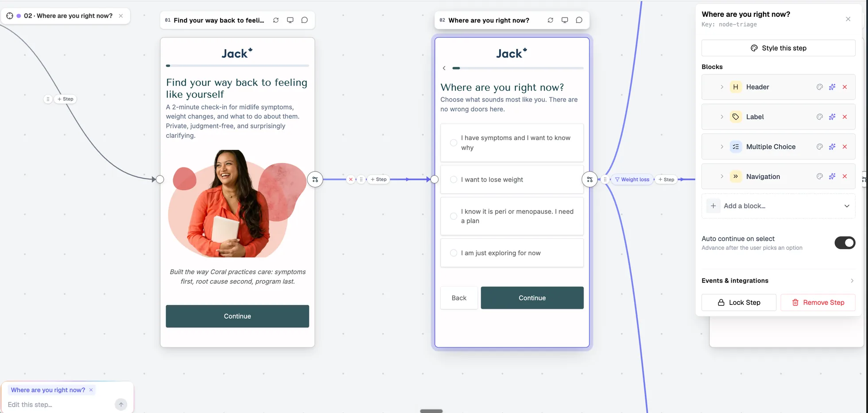Click the woman illustration in step 01
This screenshot has height=413, width=868.
point(237,203)
